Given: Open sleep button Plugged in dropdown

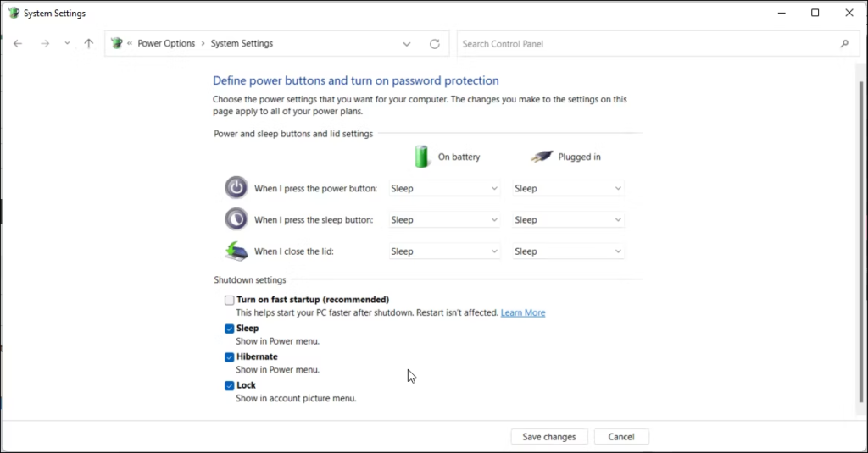Looking at the screenshot, I should (x=569, y=220).
